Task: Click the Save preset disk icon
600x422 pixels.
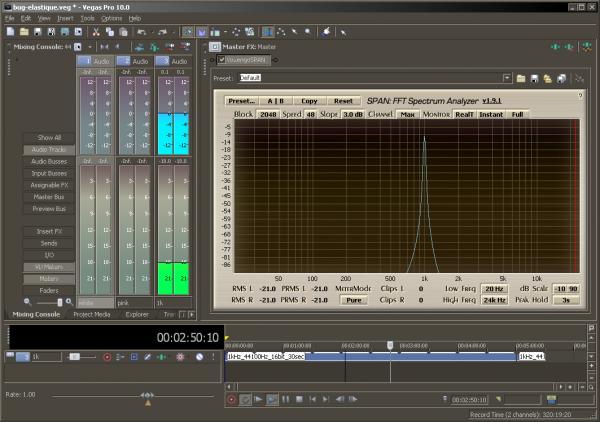Action: click(534, 78)
